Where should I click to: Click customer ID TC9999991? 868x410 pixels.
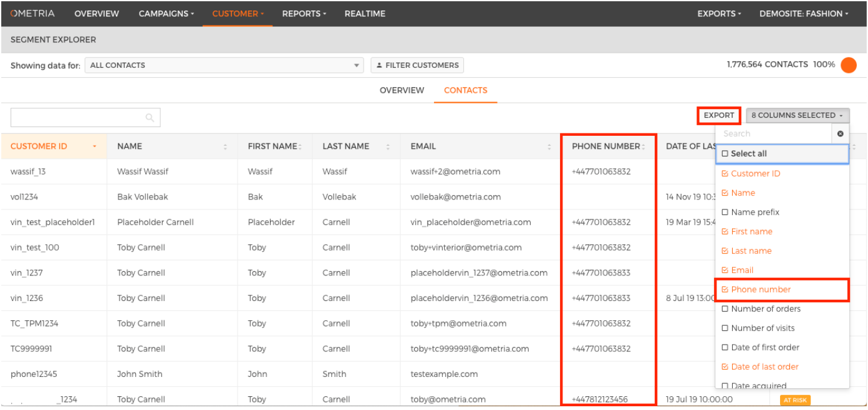pos(31,349)
